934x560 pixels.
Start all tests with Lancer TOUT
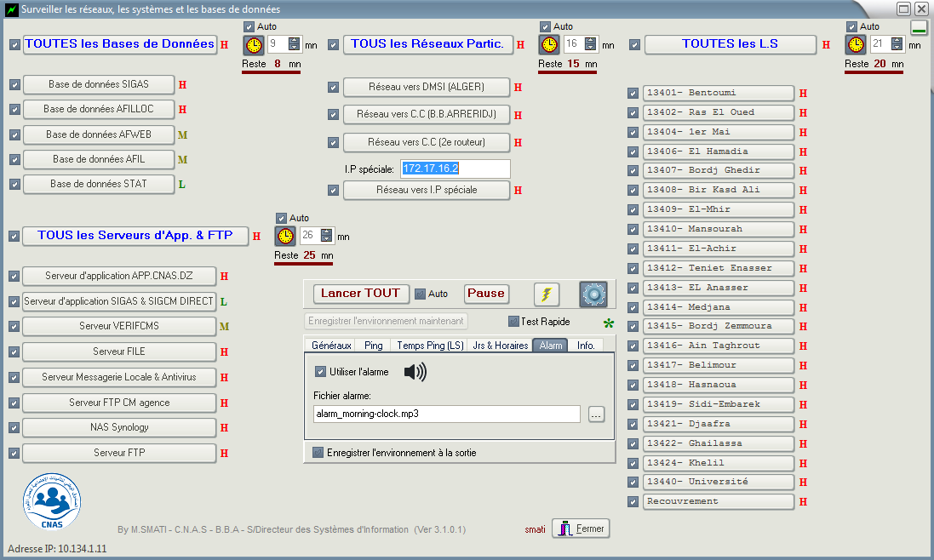[x=361, y=294]
